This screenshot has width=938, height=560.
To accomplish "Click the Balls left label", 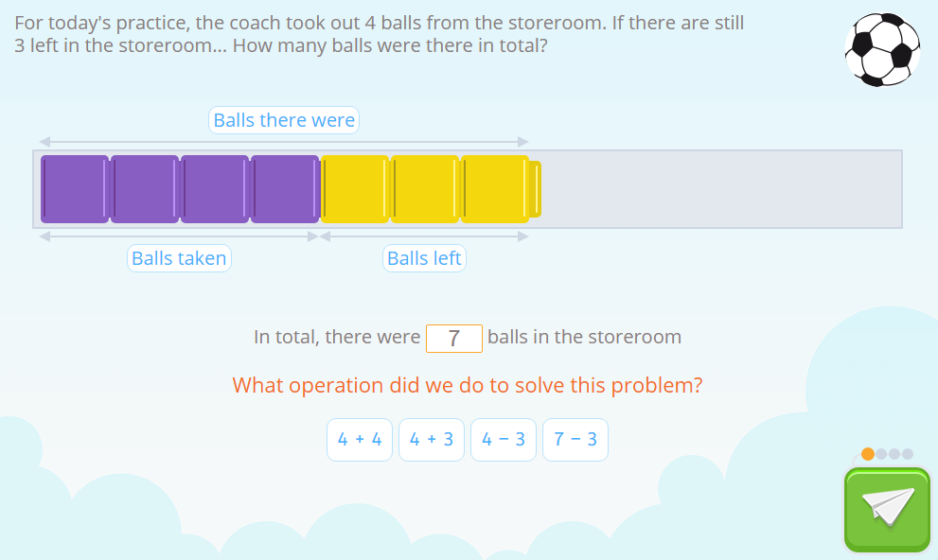I will point(424,257).
